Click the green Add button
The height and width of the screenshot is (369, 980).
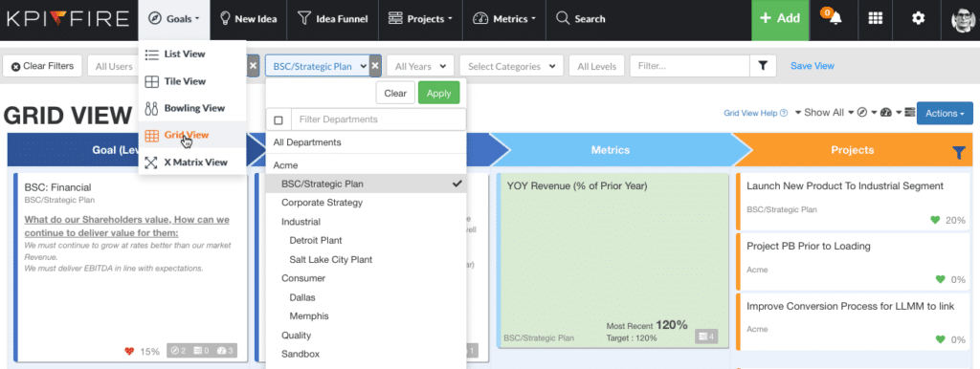pos(779,19)
